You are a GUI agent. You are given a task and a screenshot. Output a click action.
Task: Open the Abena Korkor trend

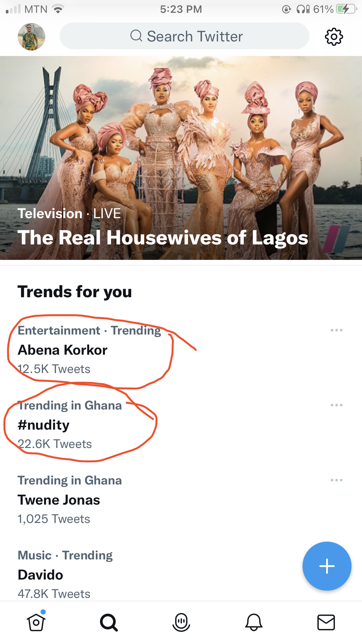pyautogui.click(x=63, y=350)
